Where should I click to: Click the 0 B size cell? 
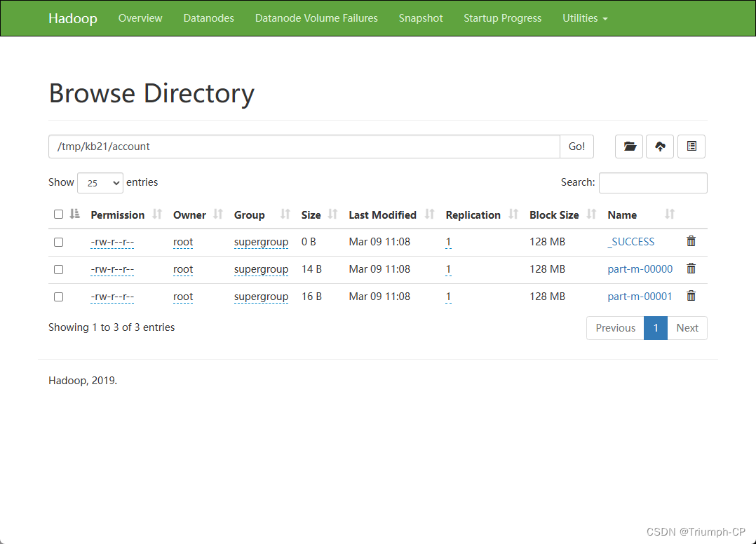pyautogui.click(x=309, y=242)
